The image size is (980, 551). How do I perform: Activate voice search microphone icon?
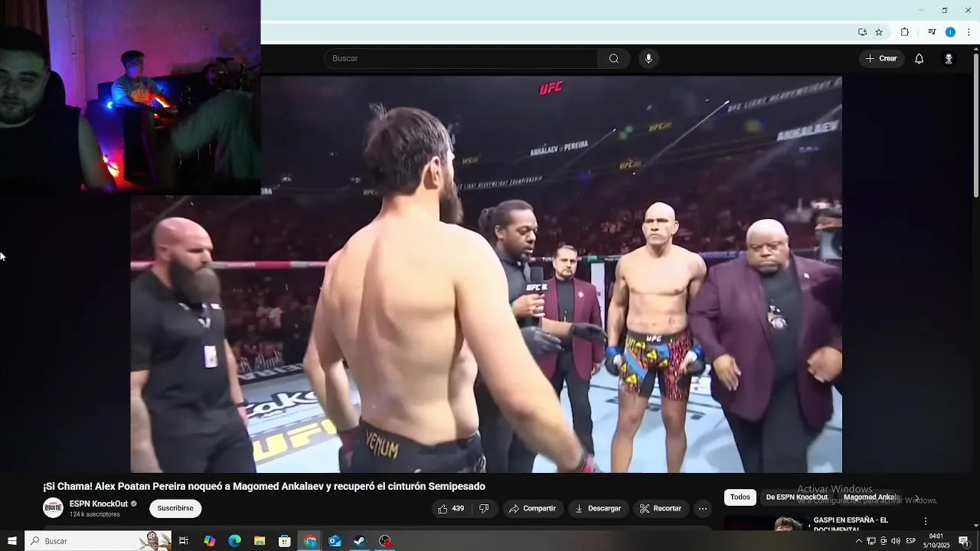pos(648,59)
